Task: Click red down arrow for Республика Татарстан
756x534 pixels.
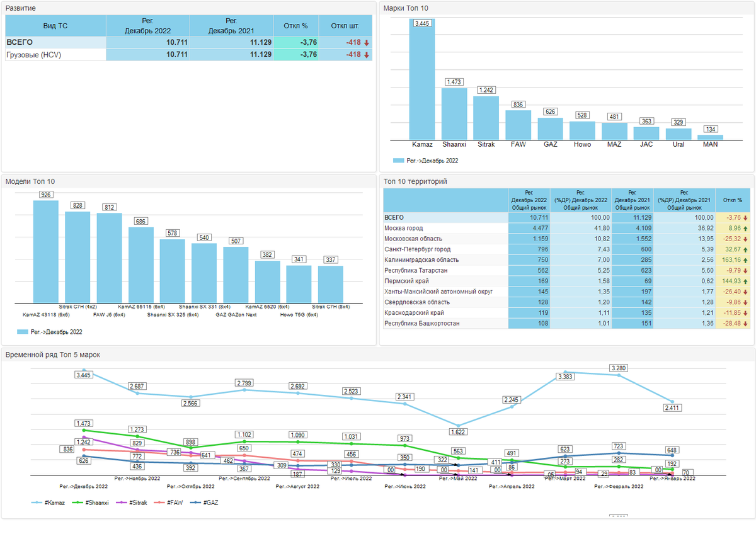Action: (747, 271)
